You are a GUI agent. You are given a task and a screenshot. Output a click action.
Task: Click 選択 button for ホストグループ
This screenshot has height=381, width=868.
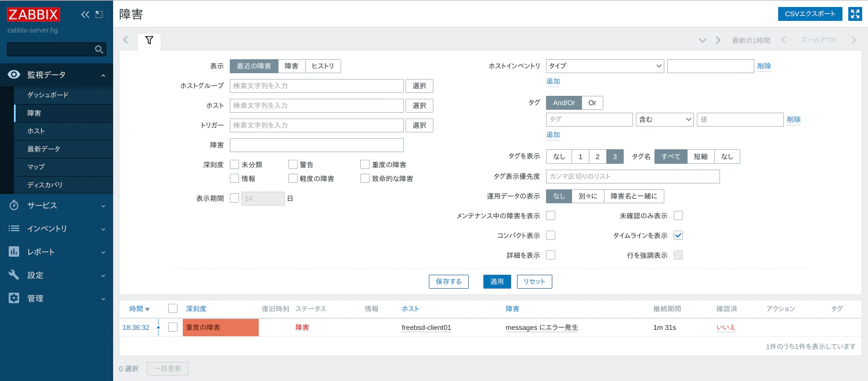tap(419, 86)
